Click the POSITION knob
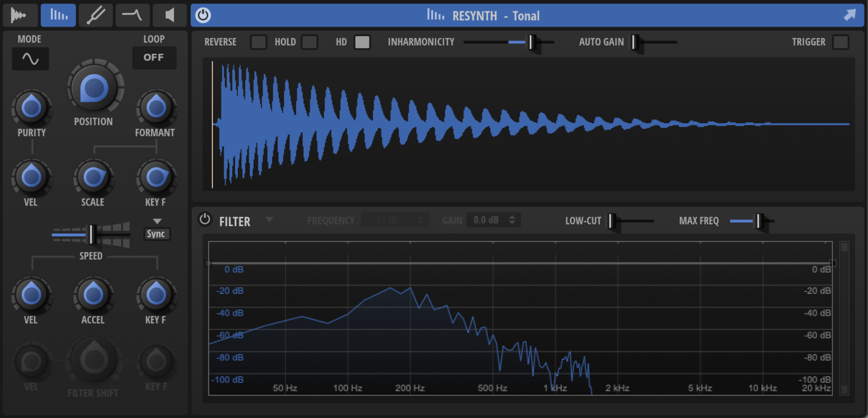Viewport: 868px width, 418px height. (x=94, y=88)
